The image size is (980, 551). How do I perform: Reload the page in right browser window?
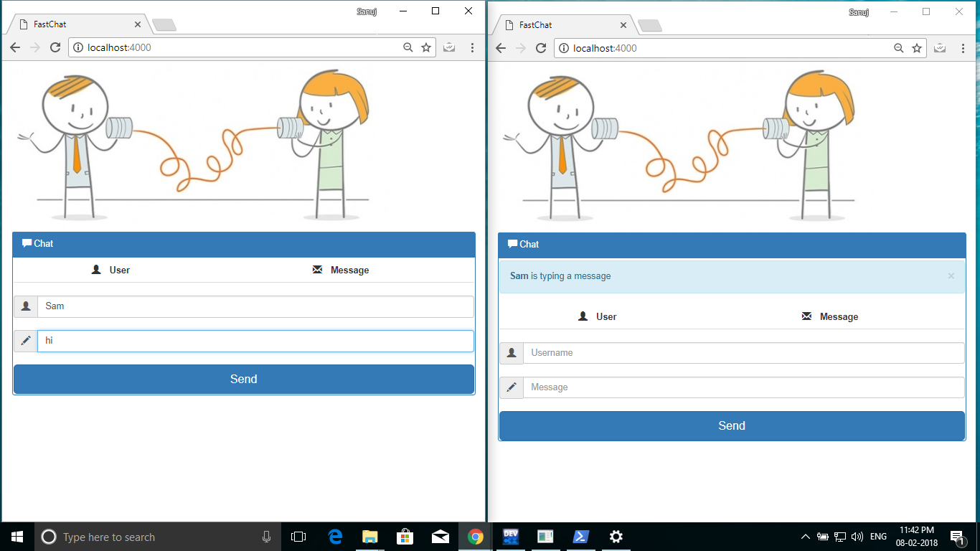[541, 48]
